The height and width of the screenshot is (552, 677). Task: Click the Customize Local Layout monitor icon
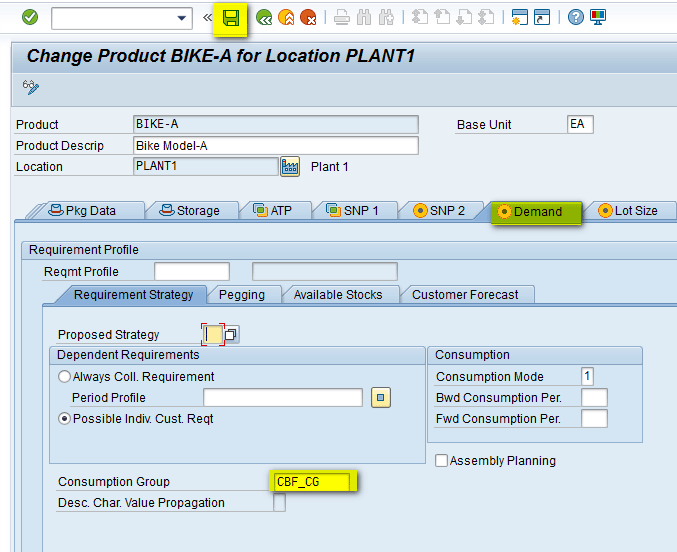pos(598,17)
